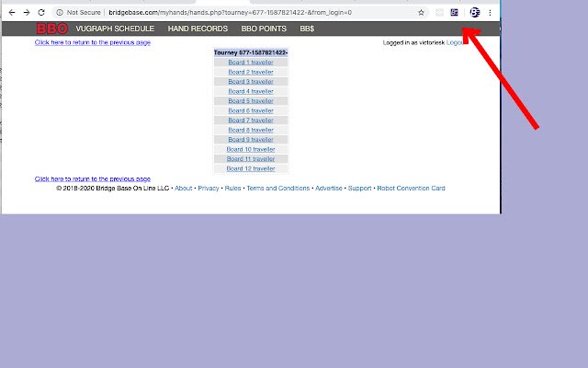Open the Chrome three-dot menu
Screen dimensions: 588x368
pos(490,12)
